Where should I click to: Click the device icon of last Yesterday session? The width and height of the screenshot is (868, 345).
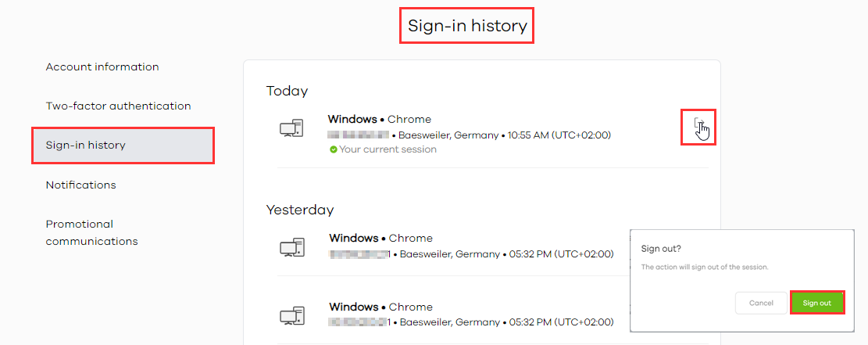coord(292,316)
